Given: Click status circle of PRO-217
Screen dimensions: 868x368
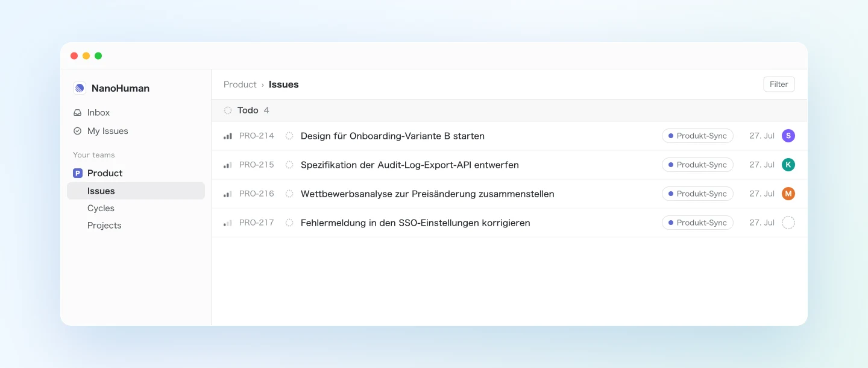Looking at the screenshot, I should click(x=289, y=223).
